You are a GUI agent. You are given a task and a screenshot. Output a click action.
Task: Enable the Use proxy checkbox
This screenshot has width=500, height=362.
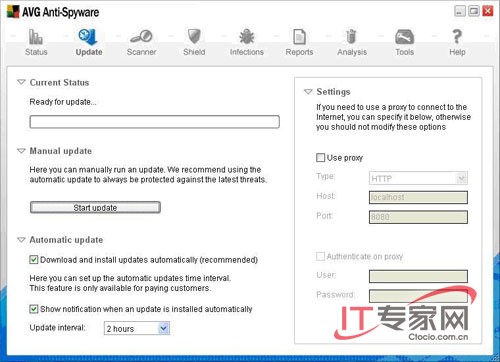(x=320, y=157)
